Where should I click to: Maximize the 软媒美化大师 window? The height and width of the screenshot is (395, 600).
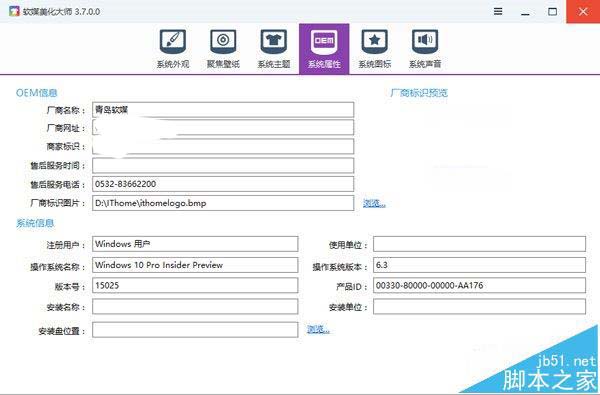click(x=553, y=11)
